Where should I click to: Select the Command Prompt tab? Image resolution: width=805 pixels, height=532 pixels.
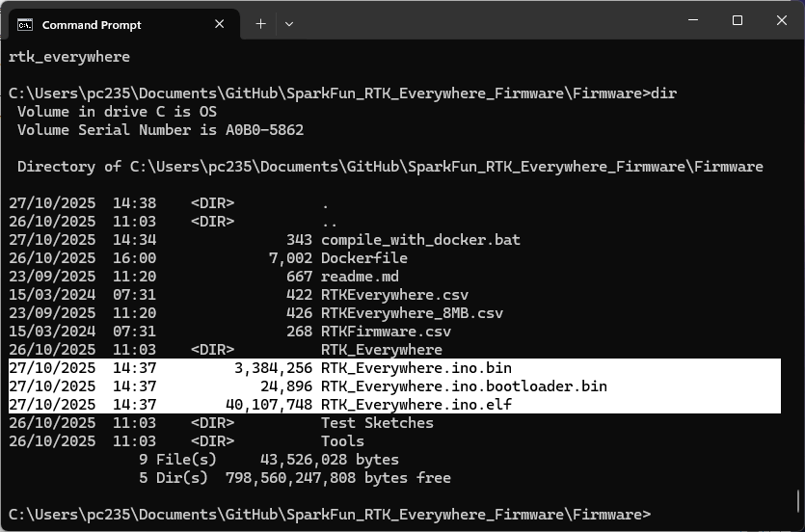pyautogui.click(x=124, y=25)
